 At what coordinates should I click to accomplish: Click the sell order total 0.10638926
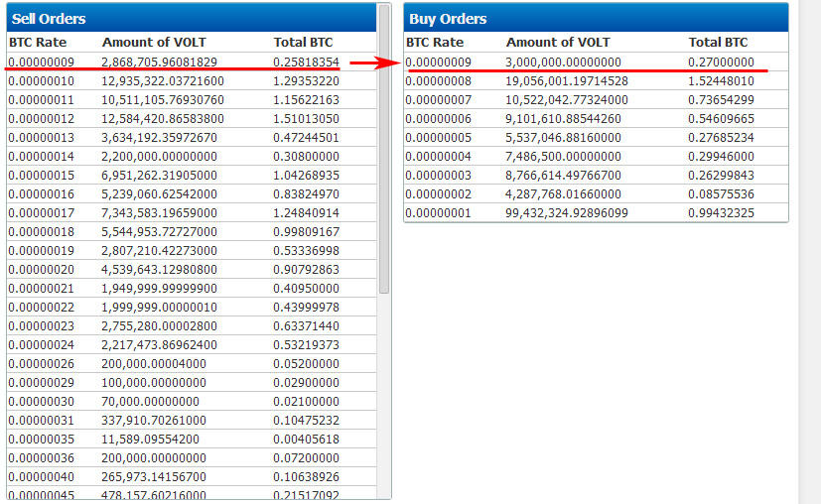point(307,477)
